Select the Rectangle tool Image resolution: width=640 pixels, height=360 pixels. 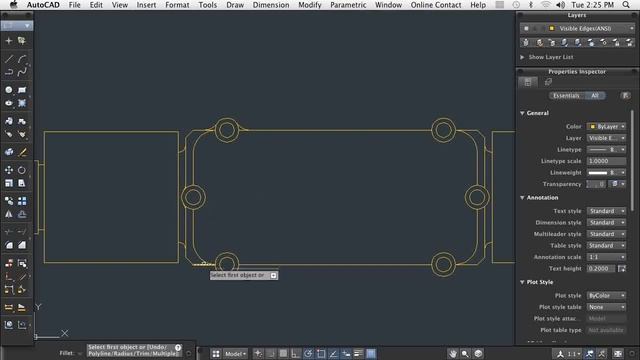point(22,90)
